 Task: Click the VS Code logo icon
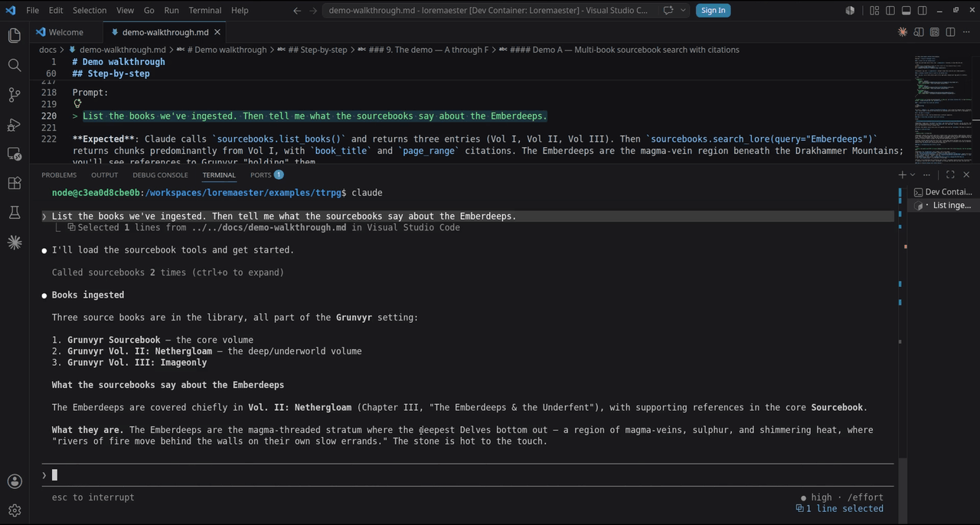[x=10, y=10]
